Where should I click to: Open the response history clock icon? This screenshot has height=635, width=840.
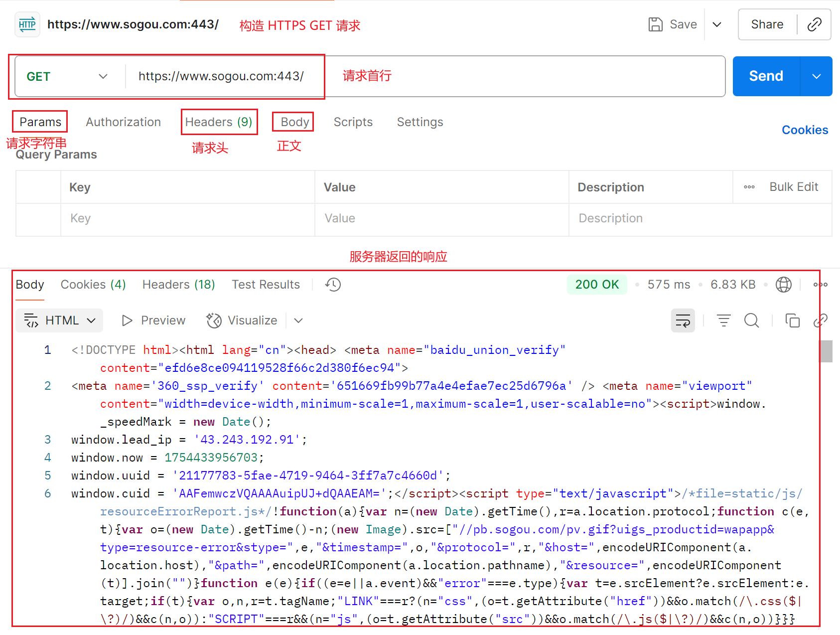pyautogui.click(x=333, y=285)
